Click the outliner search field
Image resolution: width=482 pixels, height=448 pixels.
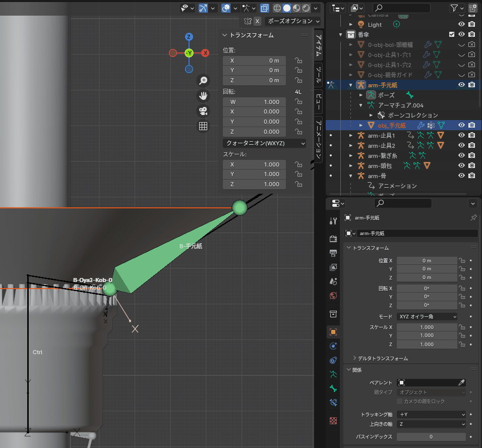(x=401, y=8)
